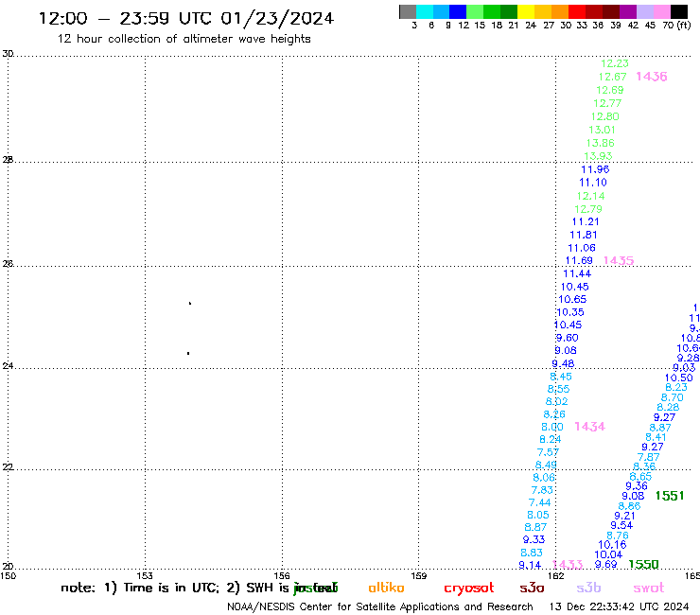700x615 pixels.
Task: Click the wave height value 8.55
Action: (x=558, y=389)
